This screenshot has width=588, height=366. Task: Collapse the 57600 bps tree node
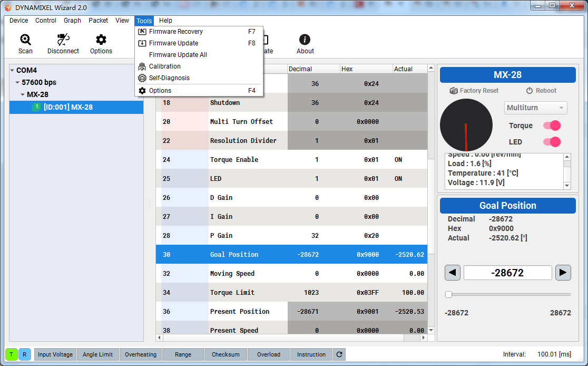pyautogui.click(x=18, y=83)
